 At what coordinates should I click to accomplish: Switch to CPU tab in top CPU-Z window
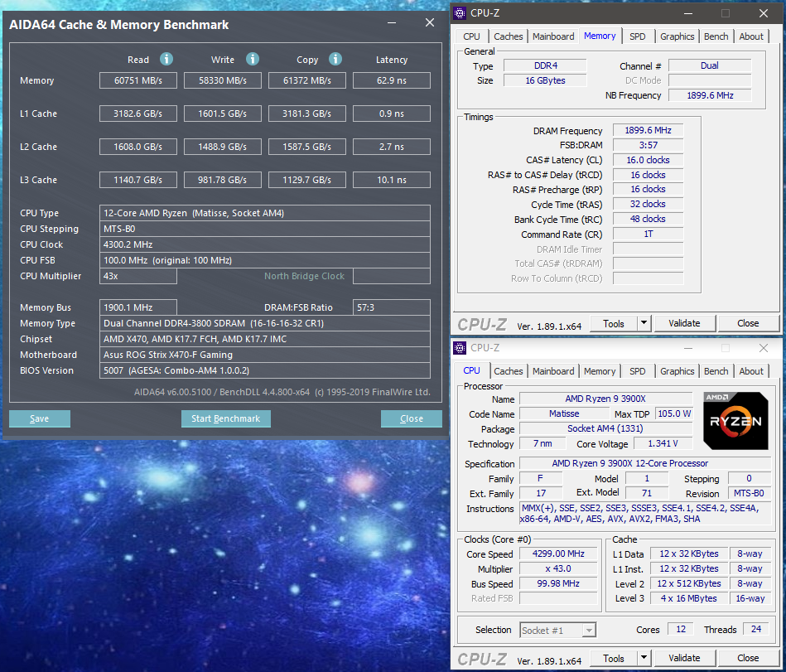472,36
